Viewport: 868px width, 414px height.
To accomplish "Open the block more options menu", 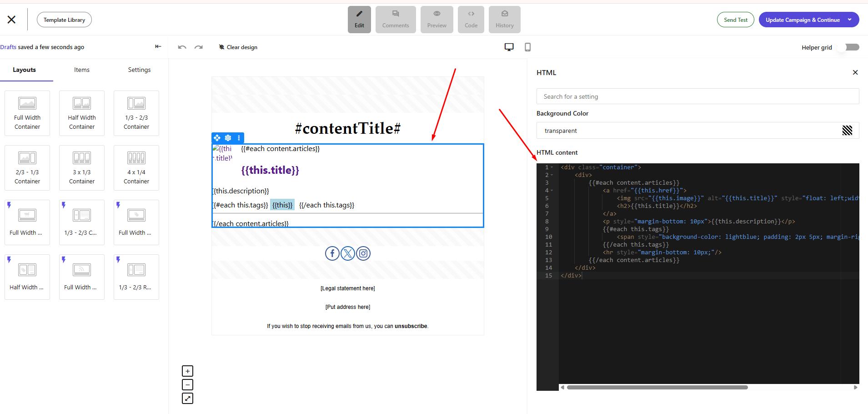I will pos(239,138).
